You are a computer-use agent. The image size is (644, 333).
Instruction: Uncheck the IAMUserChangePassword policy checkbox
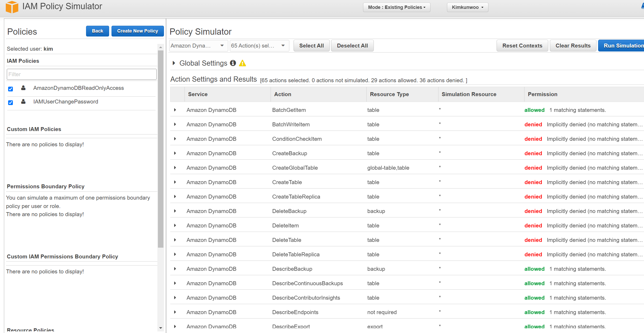pos(10,103)
